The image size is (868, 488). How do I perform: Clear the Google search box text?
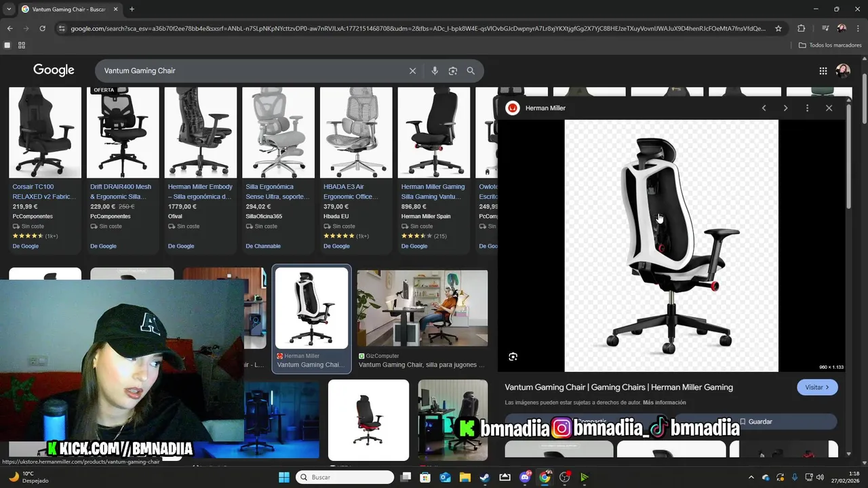412,70
